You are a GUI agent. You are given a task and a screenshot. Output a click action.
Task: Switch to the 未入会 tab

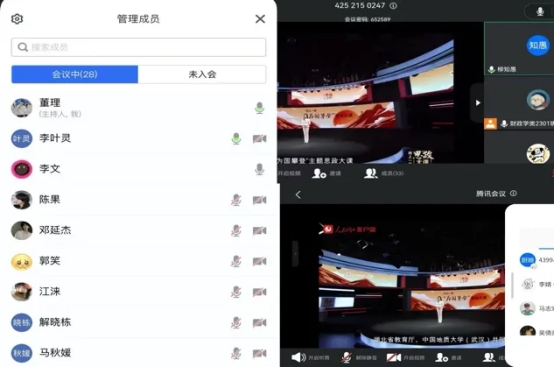click(202, 74)
